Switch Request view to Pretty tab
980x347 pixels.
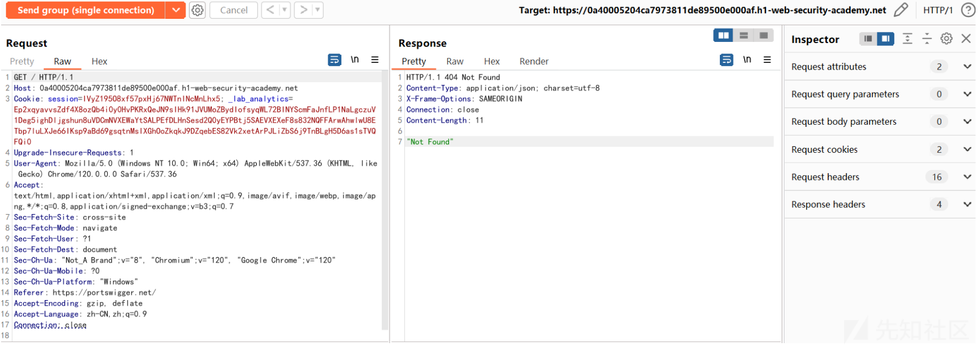coord(22,61)
